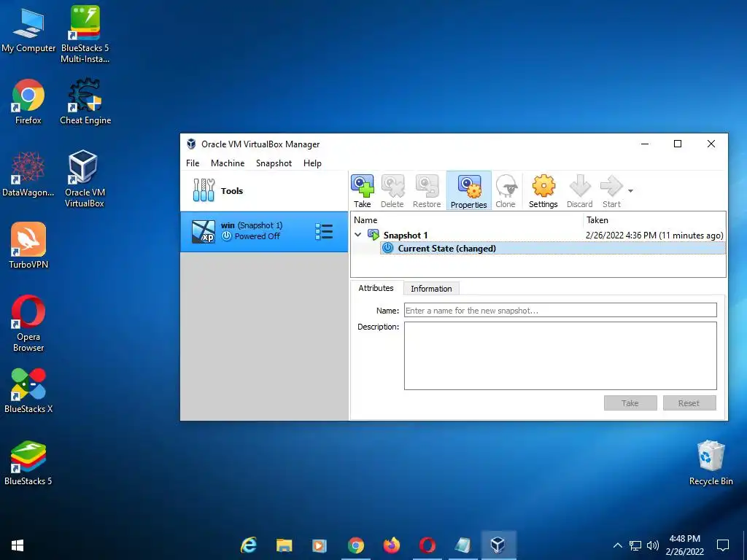Click the network tray icon

(635, 545)
